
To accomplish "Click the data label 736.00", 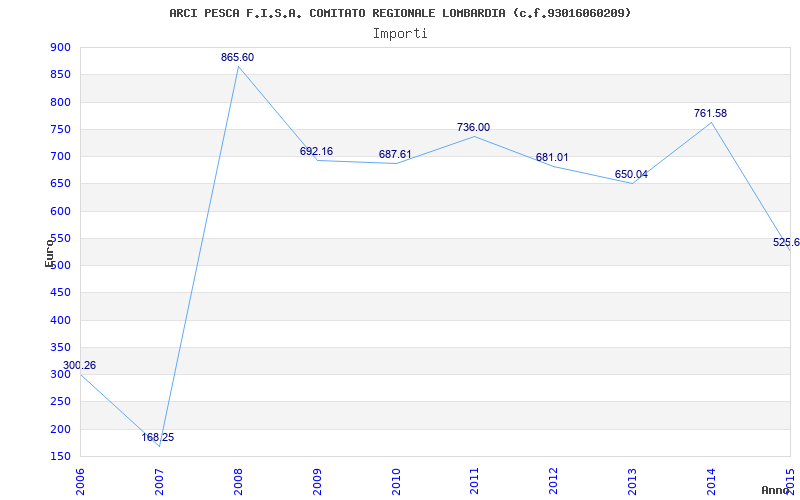I will click(x=473, y=127).
